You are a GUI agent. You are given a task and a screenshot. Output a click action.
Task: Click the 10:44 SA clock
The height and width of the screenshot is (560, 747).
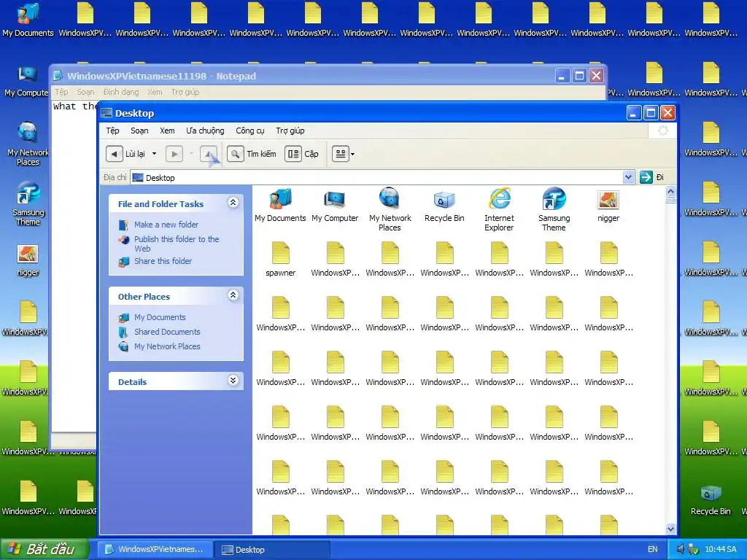tap(721, 549)
